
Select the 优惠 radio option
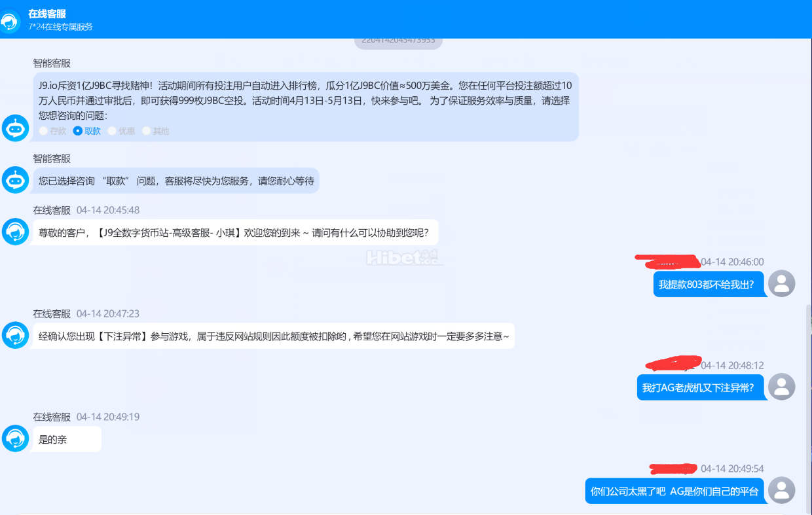click(x=112, y=131)
